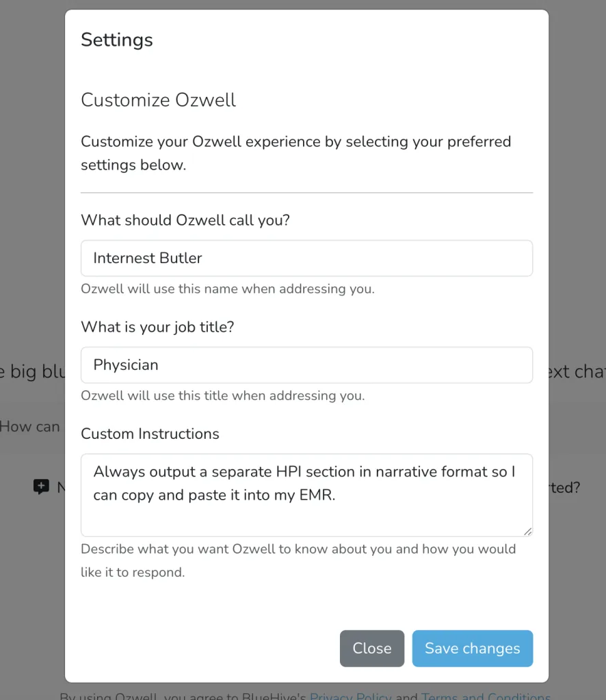Click the Customize Ozwell heading
This screenshot has height=700, width=606.
(158, 100)
